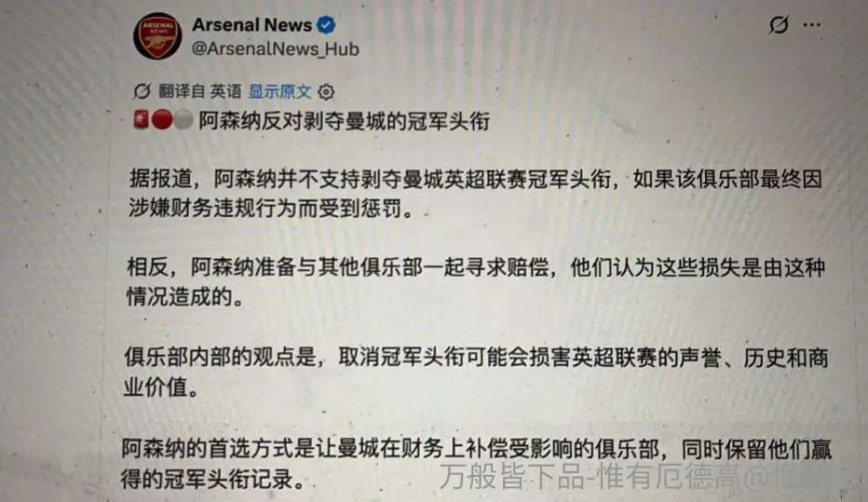
Task: Click the headline 阿森纳反对剥夺曼城的冠军头衔
Action: point(345,121)
